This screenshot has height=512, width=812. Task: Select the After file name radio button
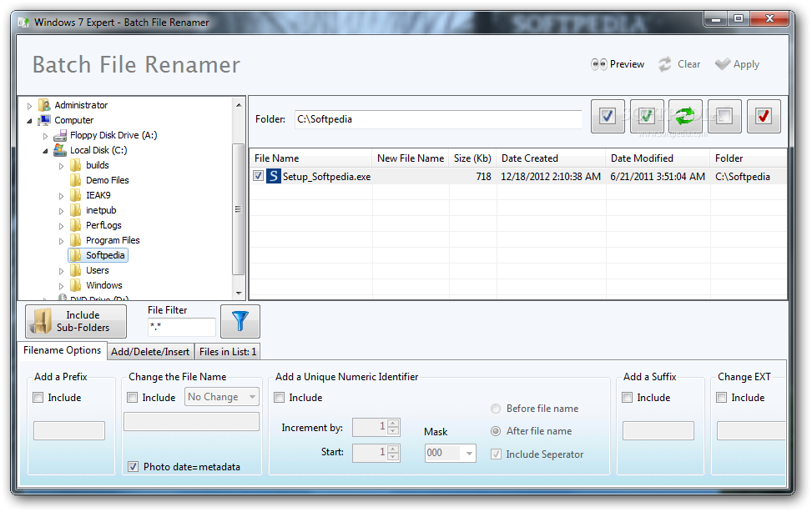click(496, 431)
